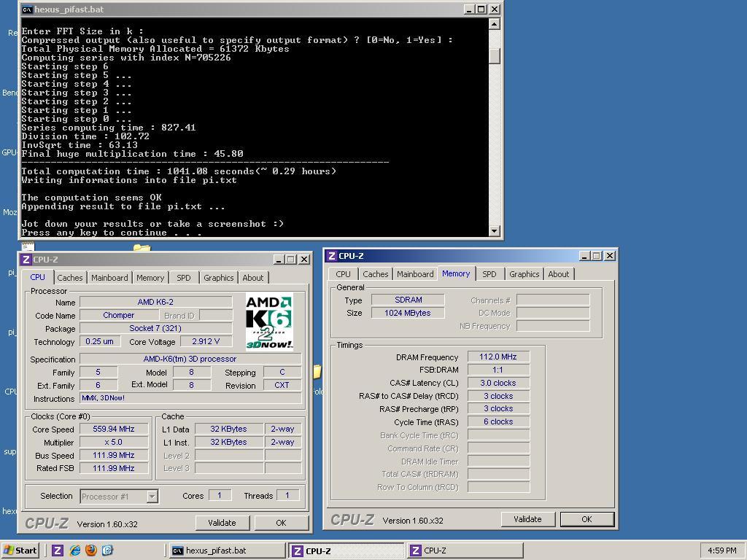This screenshot has width=747, height=560.
Task: Open About tab in right CPU-Z window
Action: point(558,274)
